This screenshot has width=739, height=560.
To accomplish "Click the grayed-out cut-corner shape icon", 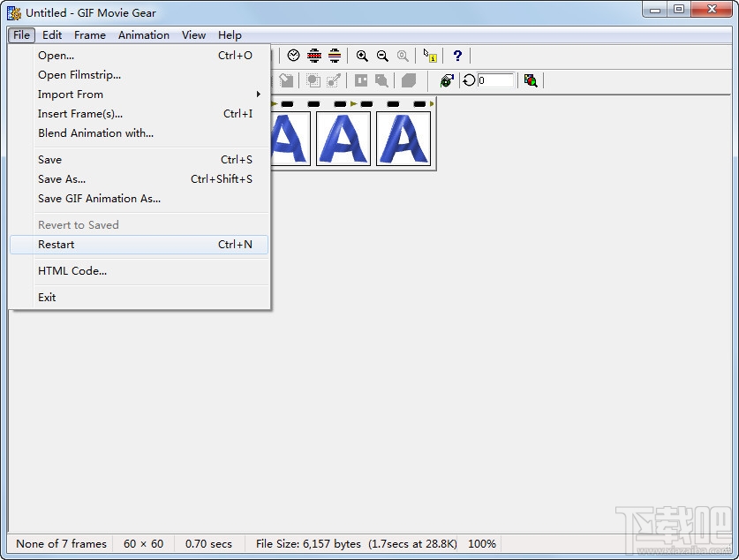I will (409, 80).
